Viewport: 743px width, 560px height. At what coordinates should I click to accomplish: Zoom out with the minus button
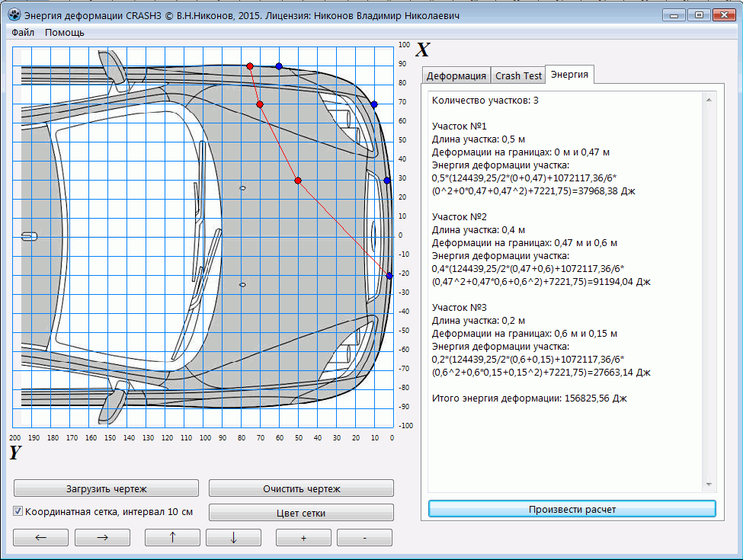pos(364,537)
